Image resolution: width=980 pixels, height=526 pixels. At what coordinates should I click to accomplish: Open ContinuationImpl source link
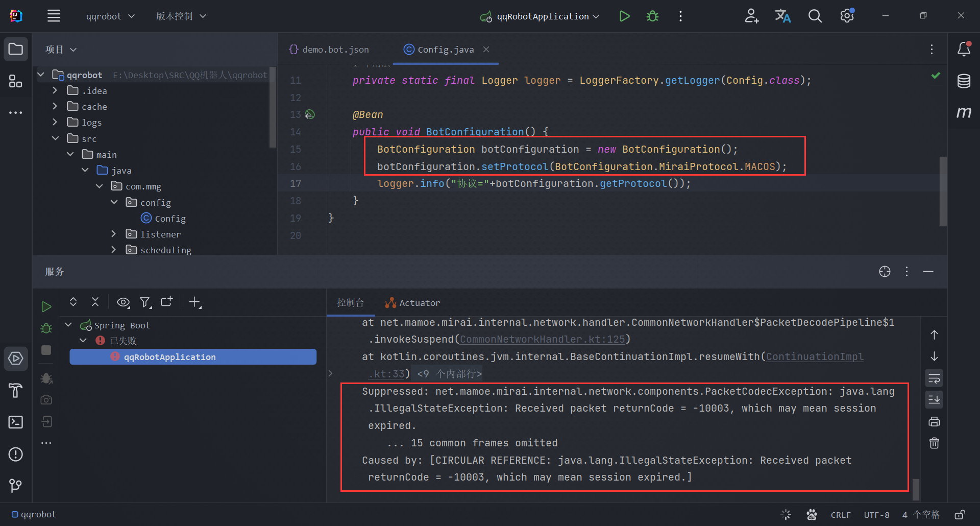pyautogui.click(x=815, y=356)
